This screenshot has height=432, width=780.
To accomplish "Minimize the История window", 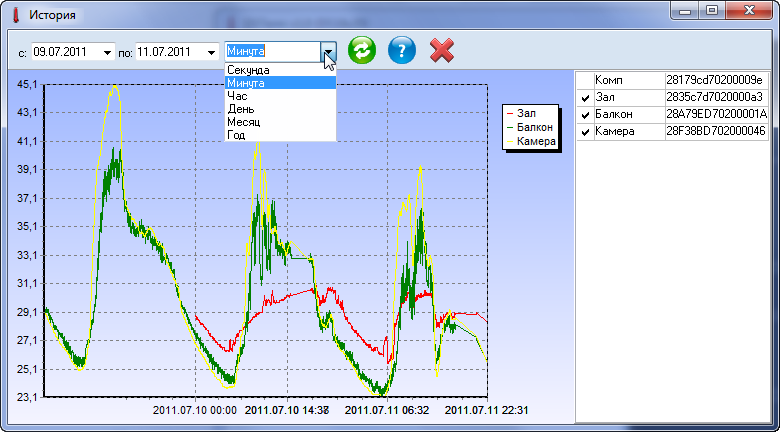I will click(685, 10).
